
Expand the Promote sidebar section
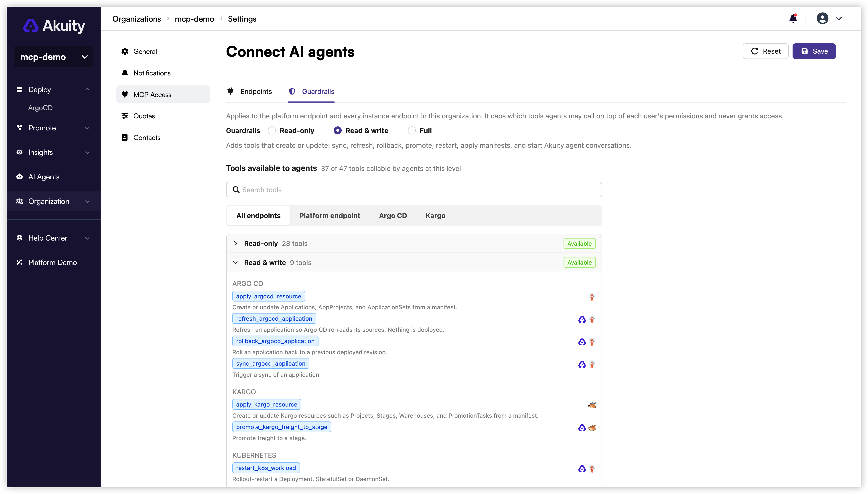[x=54, y=128]
